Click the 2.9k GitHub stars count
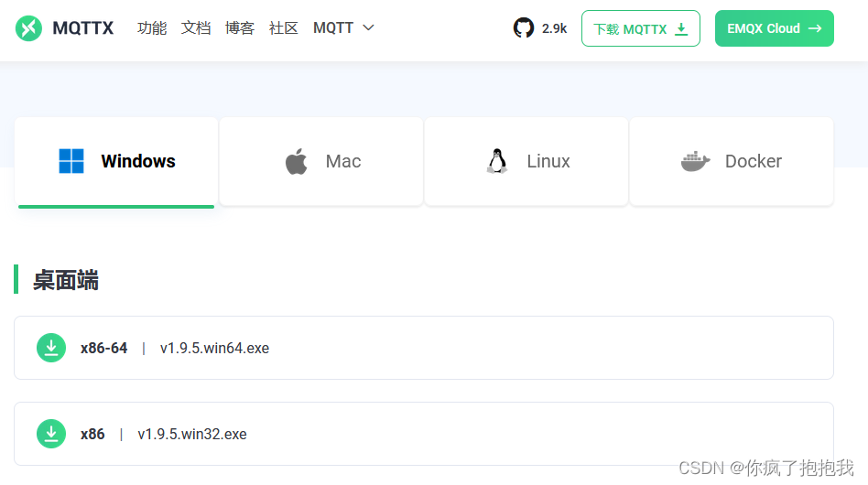The height and width of the screenshot is (485, 868). click(554, 28)
